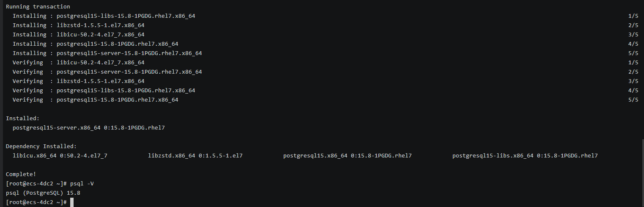The image size is (644, 207).
Task: Click postgresql15-server.x86_64 under the Installed heading
Action: (88, 128)
